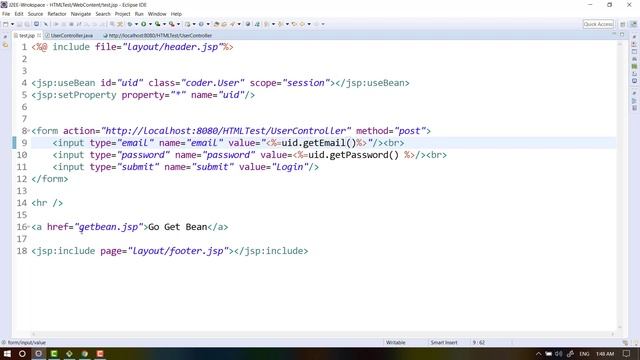
Task: Click the Debug bug icon in the toolbar
Action: [x=130, y=24]
